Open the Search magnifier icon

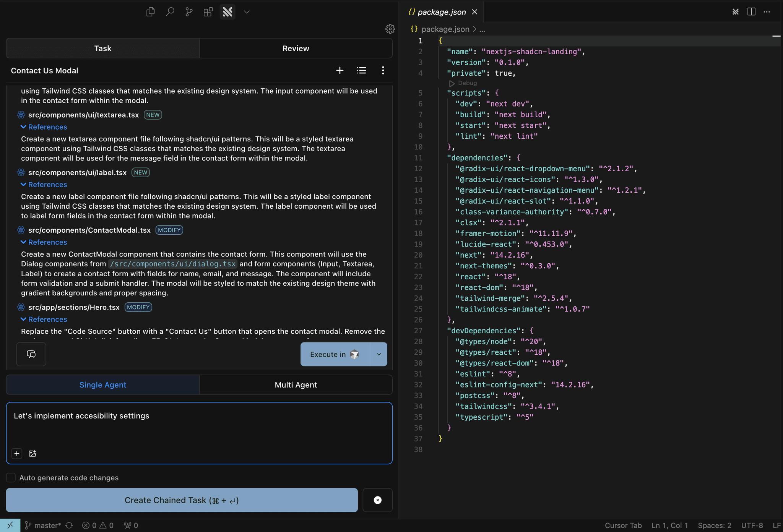[170, 12]
